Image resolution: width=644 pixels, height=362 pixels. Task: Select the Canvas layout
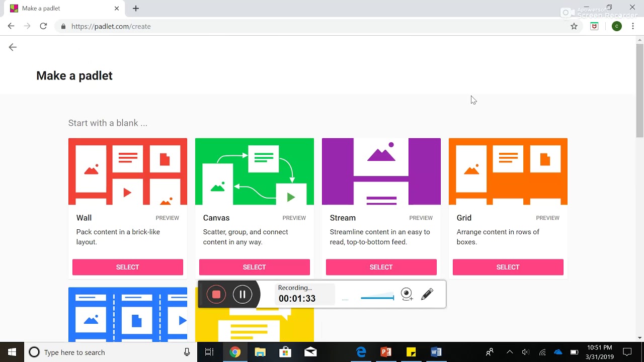[255, 267]
